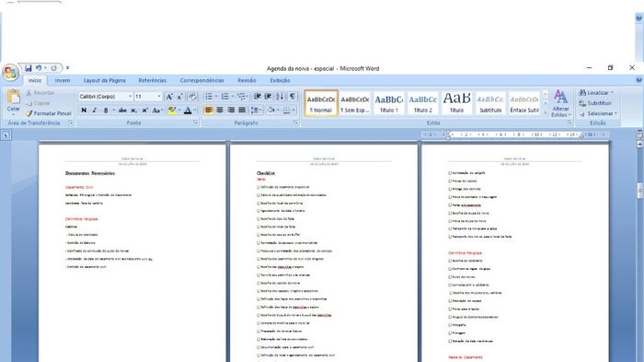The height and width of the screenshot is (362, 644).
Task: Decrease paragraph indent
Action: click(x=258, y=97)
